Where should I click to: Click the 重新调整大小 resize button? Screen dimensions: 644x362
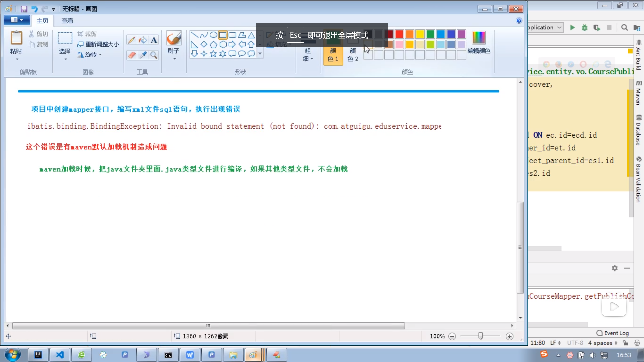(x=98, y=44)
